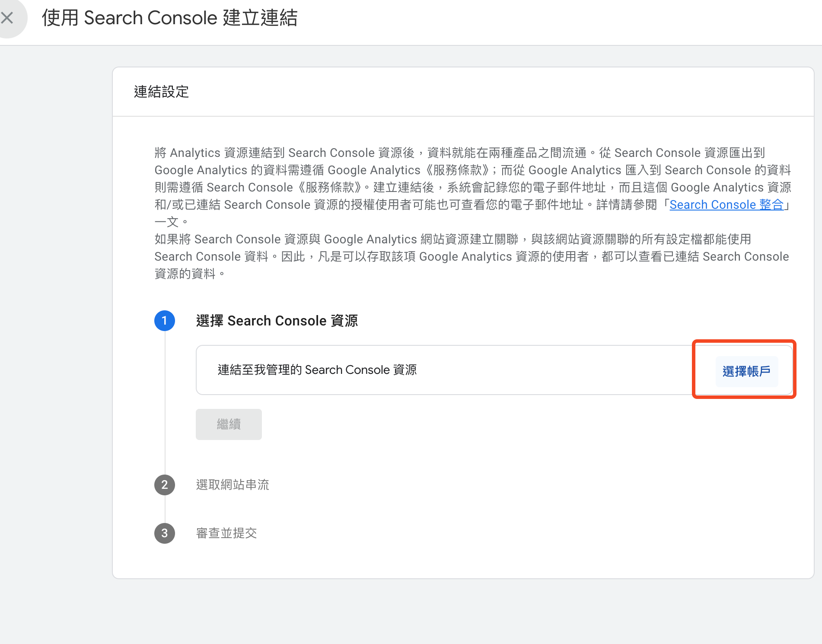Open the Search Console 整合 link

[726, 204]
